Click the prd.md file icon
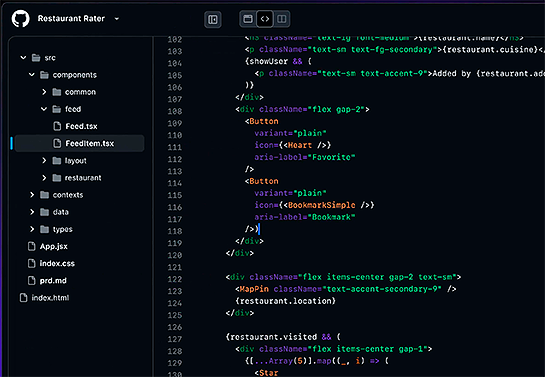This screenshot has height=377, width=545. tap(32, 280)
